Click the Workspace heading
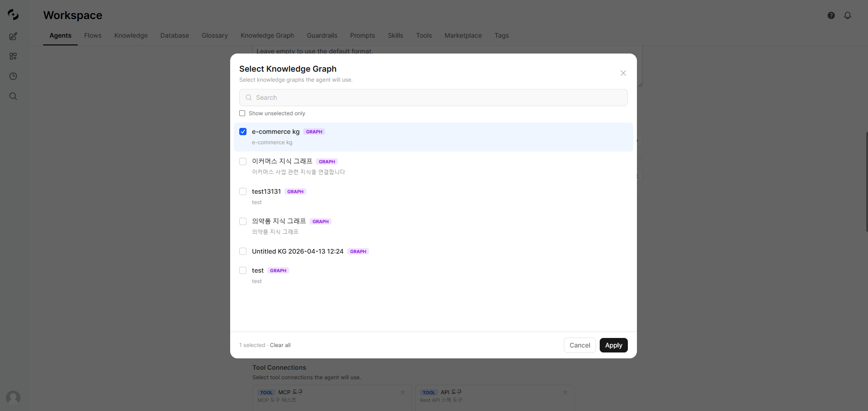This screenshot has height=411, width=868. pos(73,15)
